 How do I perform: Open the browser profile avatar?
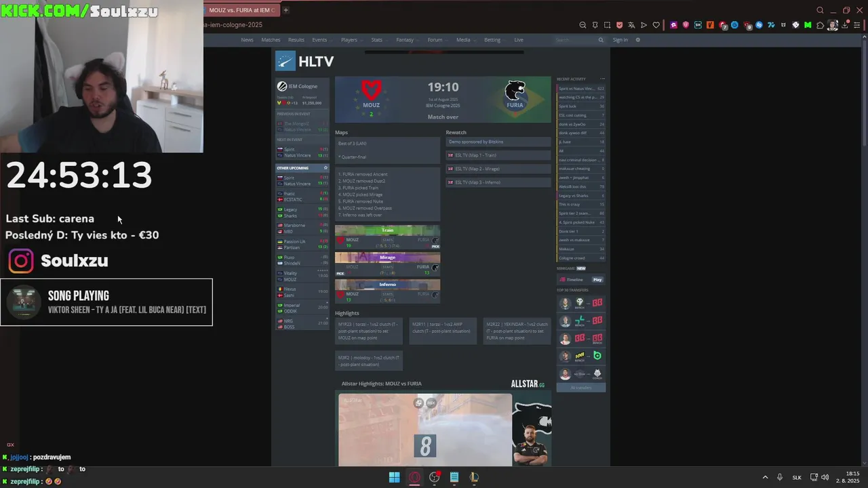(x=832, y=25)
